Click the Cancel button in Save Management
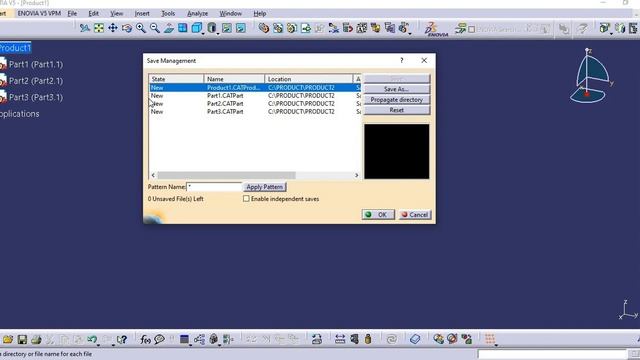The width and height of the screenshot is (640, 360). point(414,215)
